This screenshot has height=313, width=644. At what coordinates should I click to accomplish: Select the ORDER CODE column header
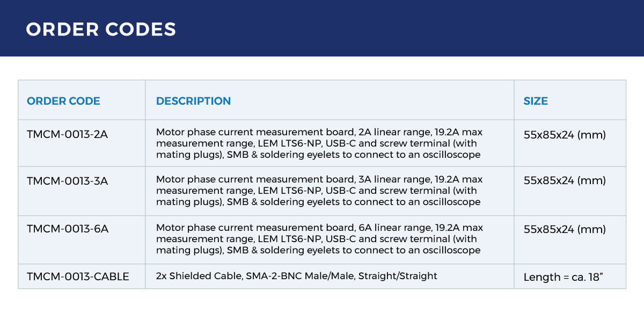coord(63,101)
